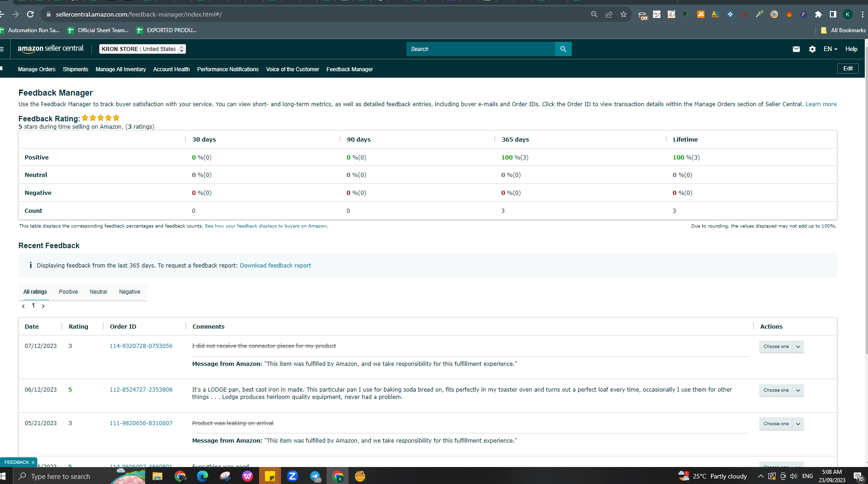Screen dimensions: 868x484
Task: Open the messages envelope icon
Action: tap(796, 49)
